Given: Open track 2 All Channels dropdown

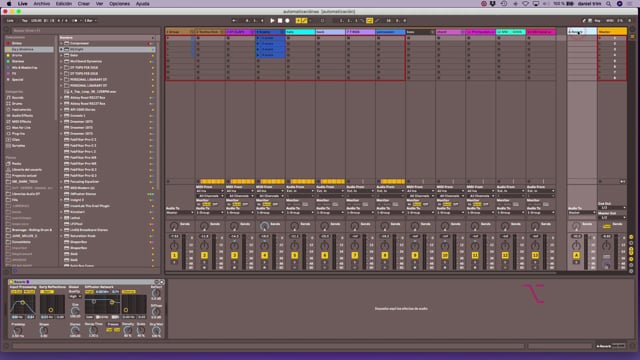Looking at the screenshot, I should [x=210, y=196].
